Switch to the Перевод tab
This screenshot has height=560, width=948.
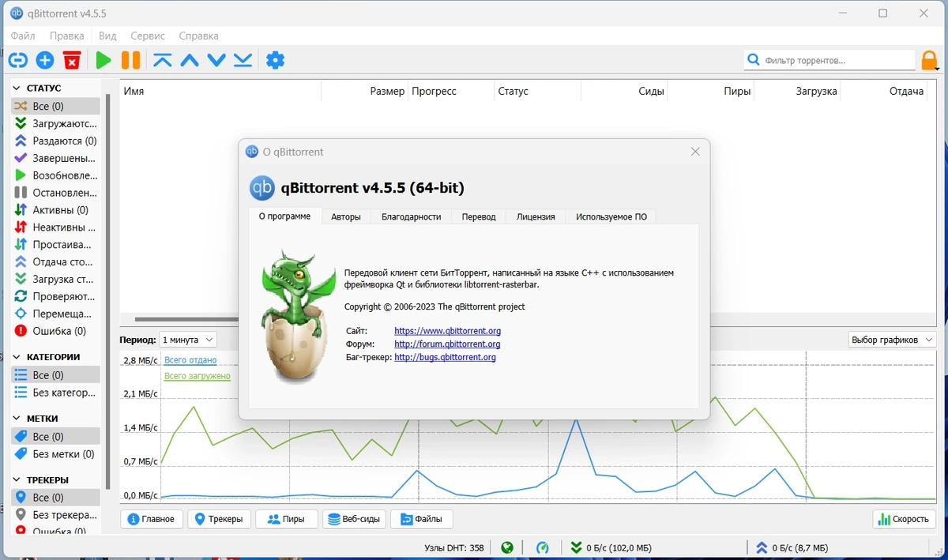(x=479, y=216)
